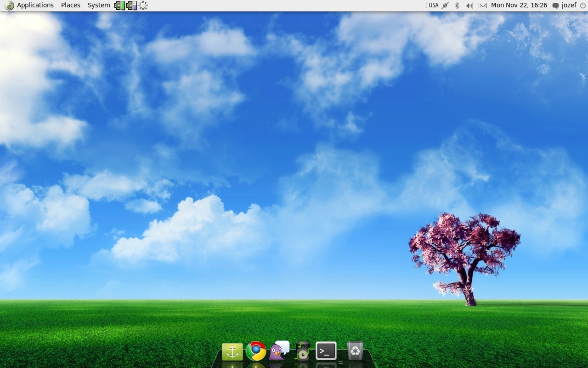The width and height of the screenshot is (588, 368).
Task: Launch Terminal from the dock
Action: 326,351
